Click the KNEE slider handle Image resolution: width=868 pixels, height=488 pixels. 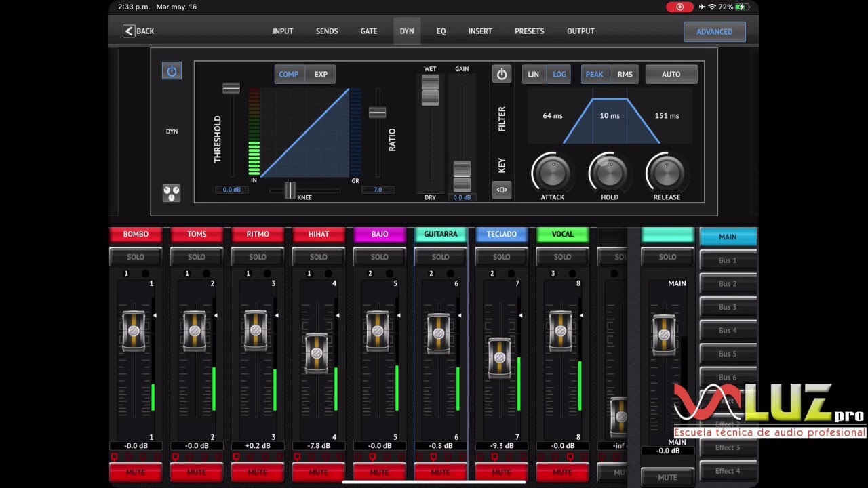click(290, 190)
